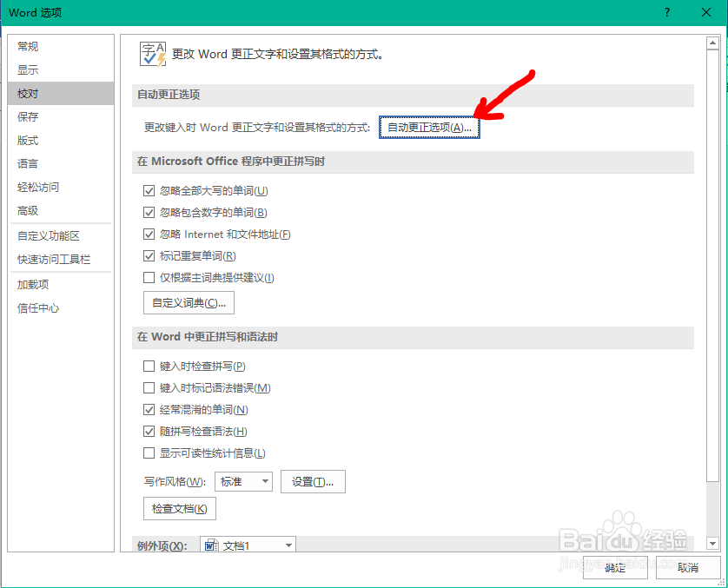
Task: Enable 键入时标记语法错误
Action: [149, 388]
